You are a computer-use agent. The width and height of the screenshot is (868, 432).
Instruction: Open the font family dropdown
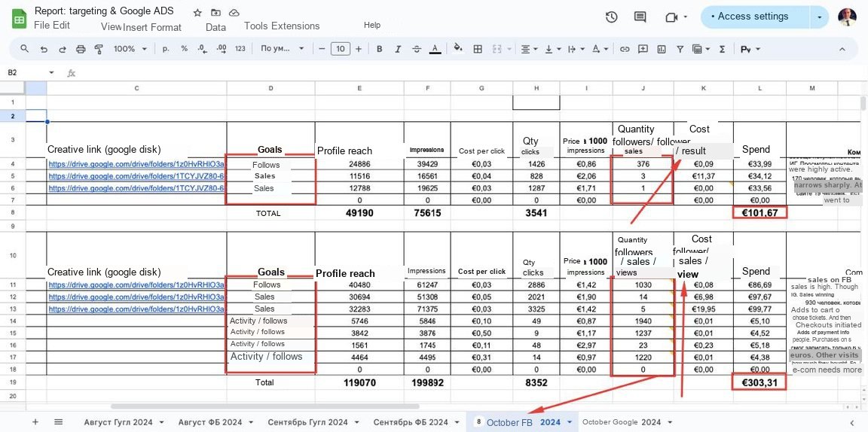pos(283,49)
